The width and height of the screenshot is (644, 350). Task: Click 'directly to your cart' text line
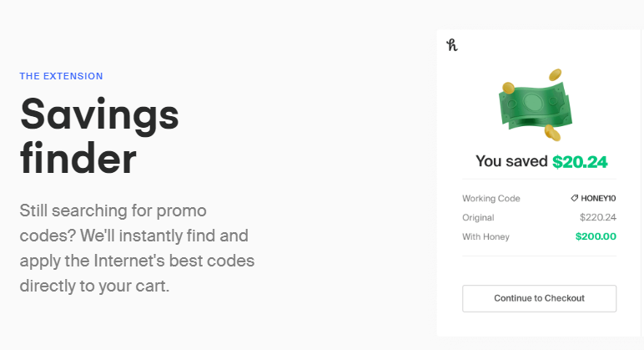click(94, 286)
